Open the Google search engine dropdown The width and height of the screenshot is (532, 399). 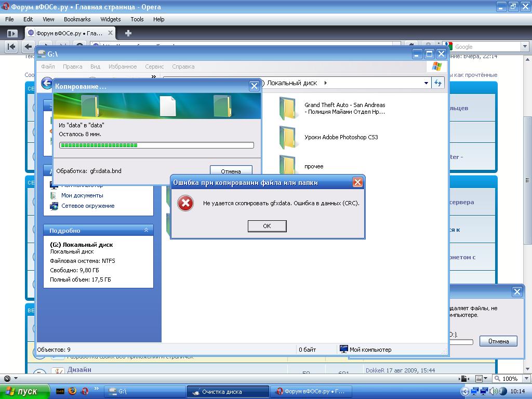click(x=524, y=47)
